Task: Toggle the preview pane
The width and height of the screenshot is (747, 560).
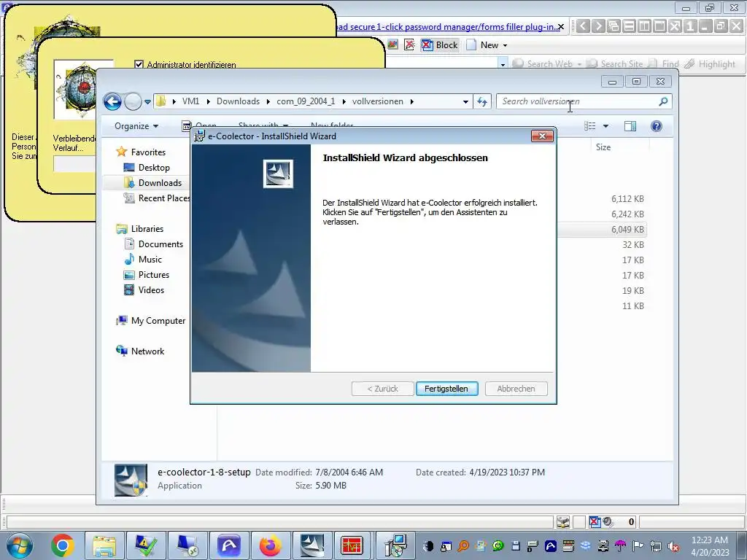Action: (630, 126)
